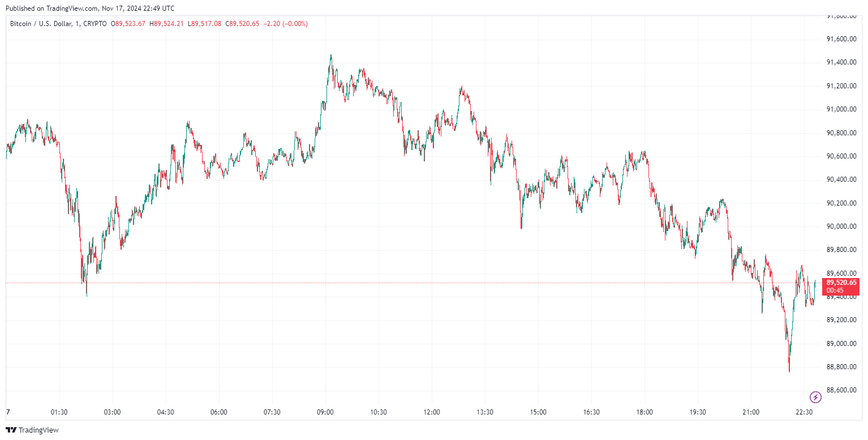Click the 21:00 time axis label
This screenshot has width=868, height=440.
(x=751, y=412)
